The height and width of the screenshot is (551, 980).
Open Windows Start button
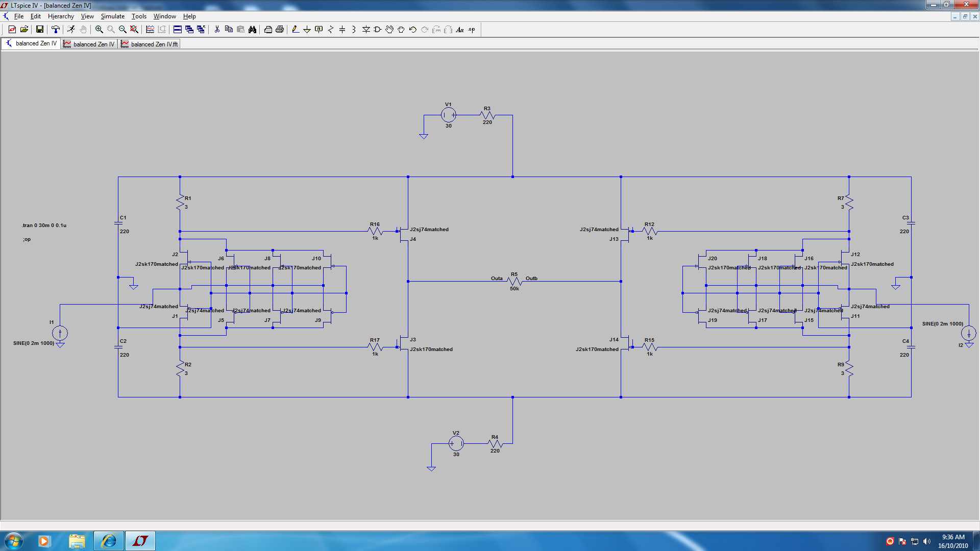click(13, 541)
